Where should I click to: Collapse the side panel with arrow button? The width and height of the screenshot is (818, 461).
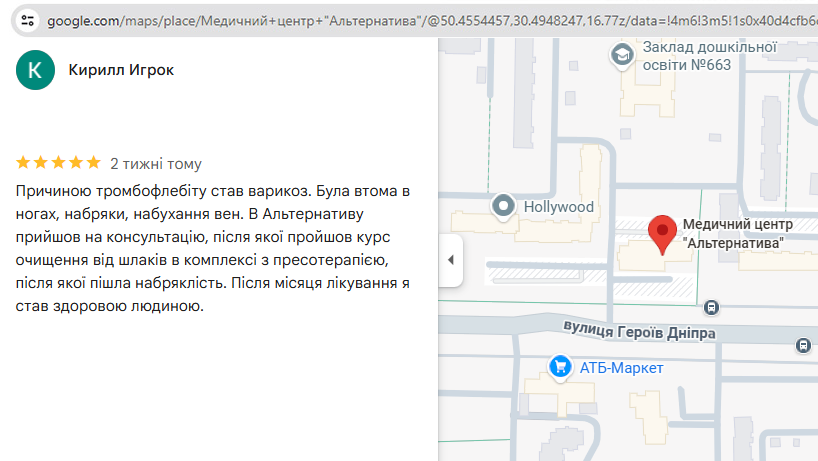coord(450,260)
